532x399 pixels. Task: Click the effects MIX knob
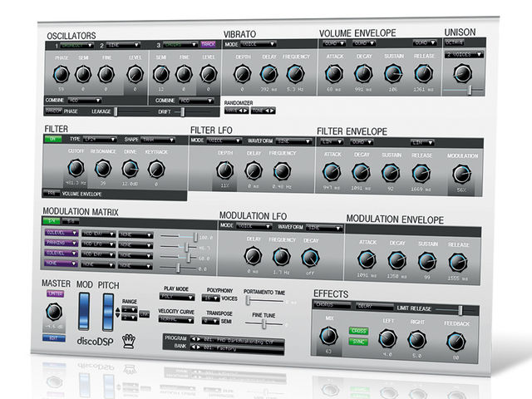pyautogui.click(x=328, y=336)
